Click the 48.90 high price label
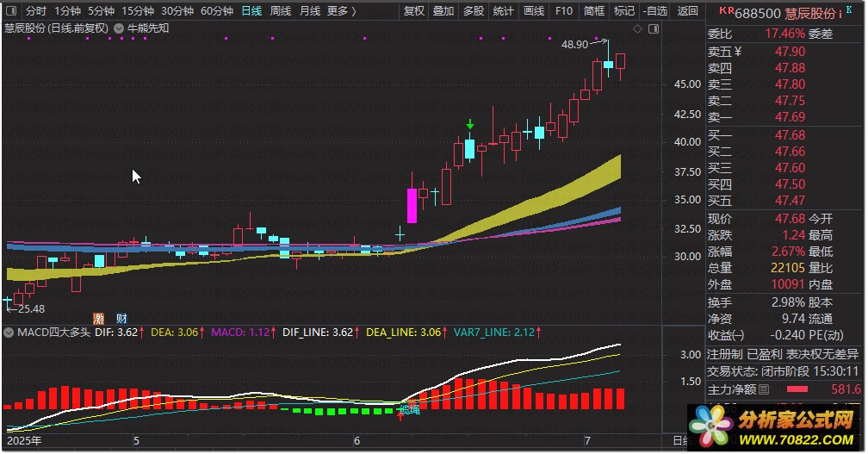The image size is (868, 454). (574, 44)
